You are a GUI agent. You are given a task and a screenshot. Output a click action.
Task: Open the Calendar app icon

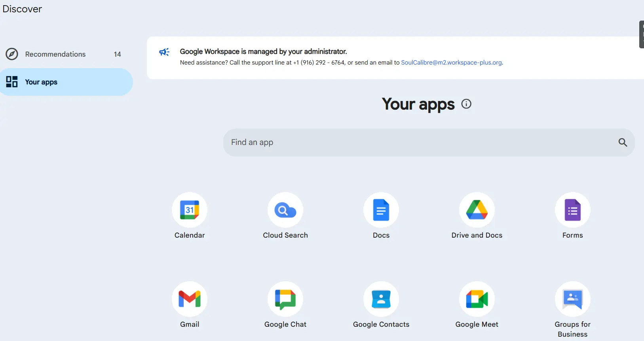tap(190, 210)
